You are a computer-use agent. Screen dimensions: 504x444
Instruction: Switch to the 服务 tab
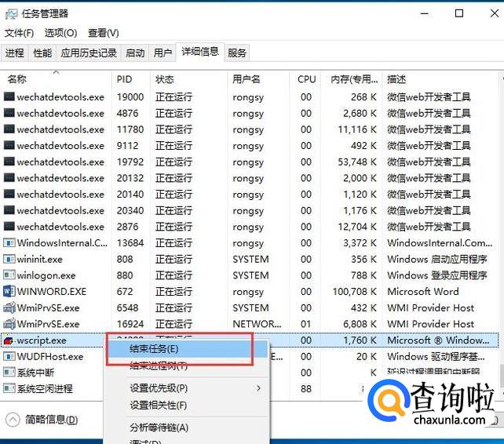pos(237,53)
